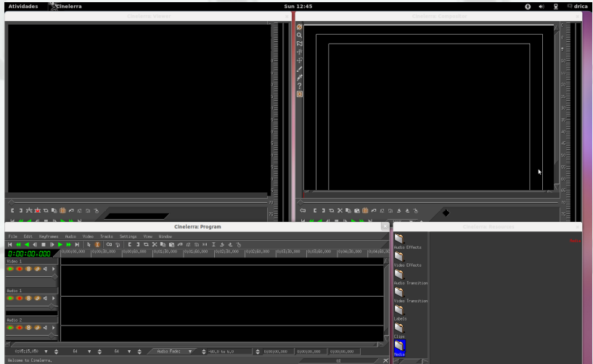Image resolution: width=593 pixels, height=364 pixels.
Task: Open the Window menu
Action: 165,236
